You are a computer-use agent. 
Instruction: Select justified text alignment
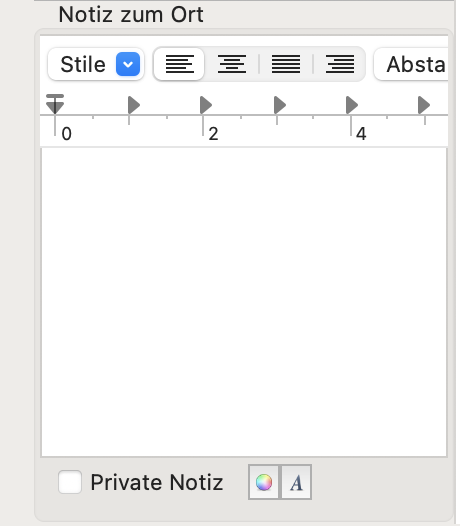[286, 64]
